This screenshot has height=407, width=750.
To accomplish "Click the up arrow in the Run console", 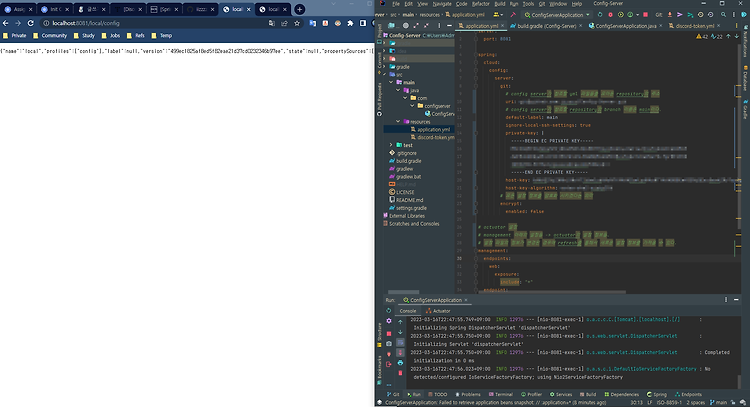I will pyautogui.click(x=400, y=322).
